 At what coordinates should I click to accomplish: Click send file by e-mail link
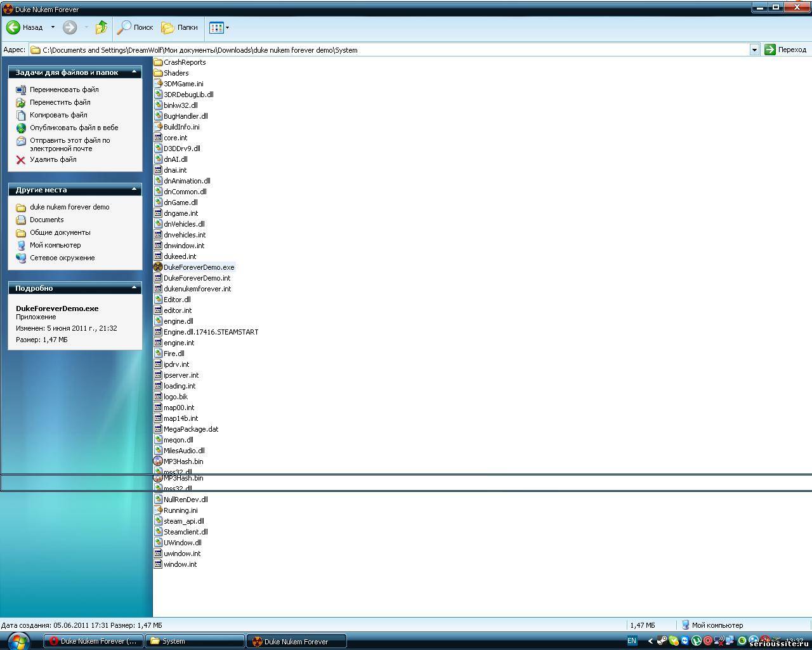[x=70, y=144]
